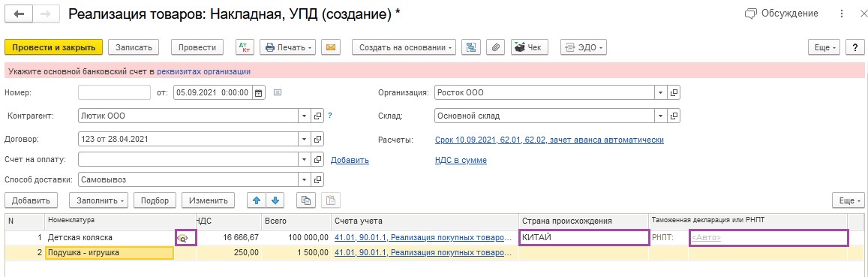Open the Печать menu

[x=288, y=47]
